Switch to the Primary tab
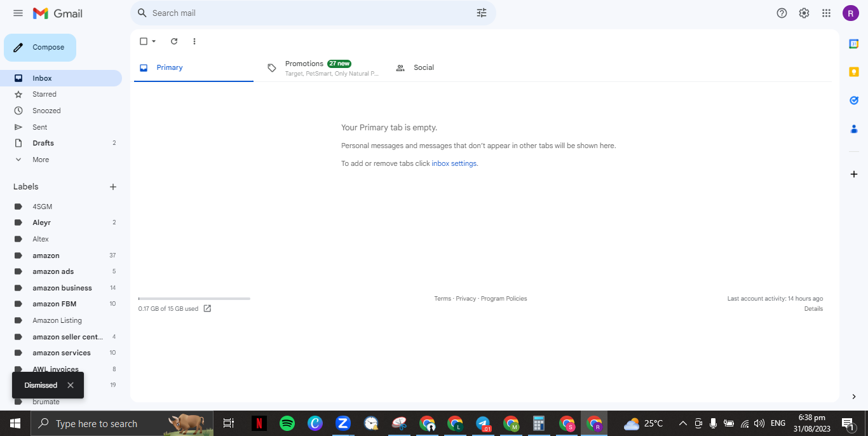Image resolution: width=868 pixels, height=436 pixels. (x=194, y=67)
